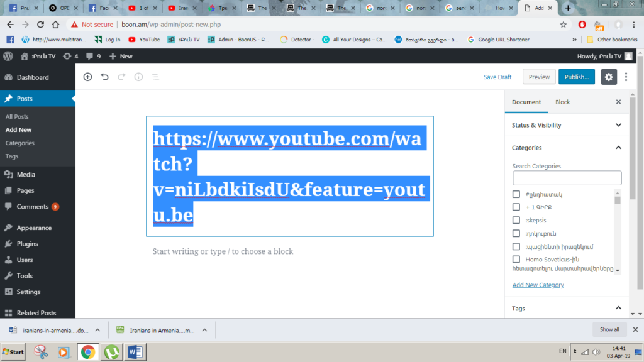
Task: Open the Windows Start menu
Action: [13, 352]
